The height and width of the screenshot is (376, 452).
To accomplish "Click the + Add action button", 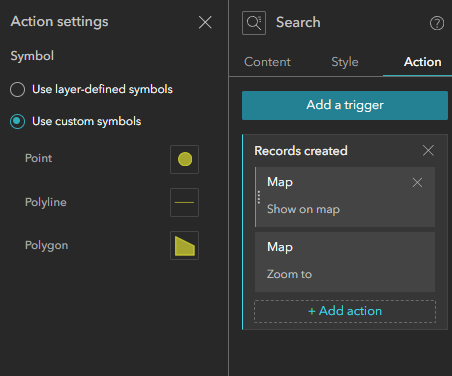I will coord(345,311).
